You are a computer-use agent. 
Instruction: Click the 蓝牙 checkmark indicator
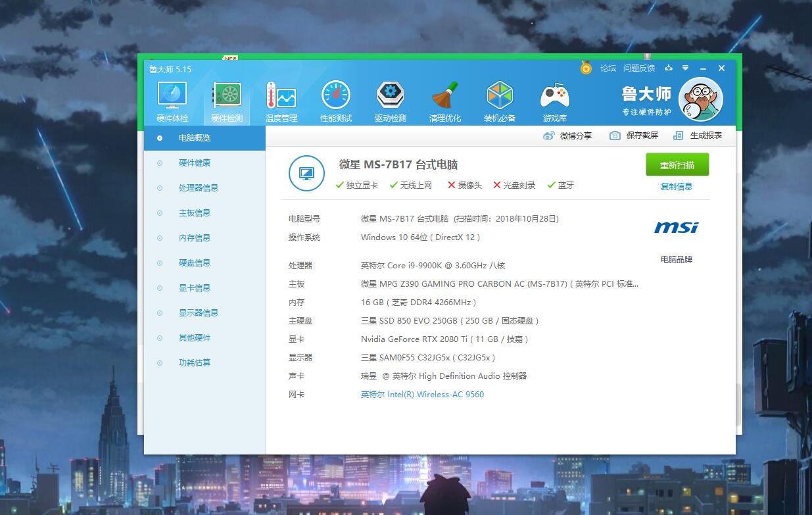(x=552, y=185)
